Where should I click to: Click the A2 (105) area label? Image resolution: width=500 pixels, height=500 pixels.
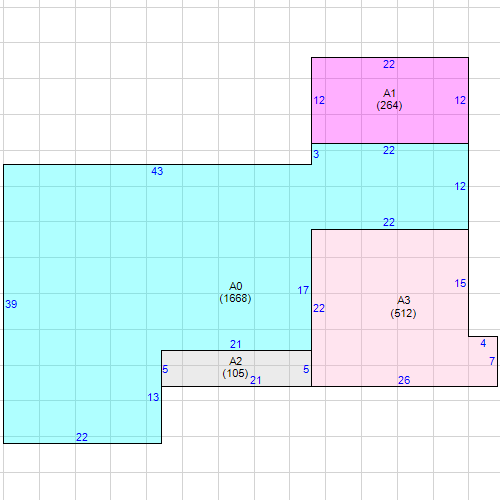(235, 367)
